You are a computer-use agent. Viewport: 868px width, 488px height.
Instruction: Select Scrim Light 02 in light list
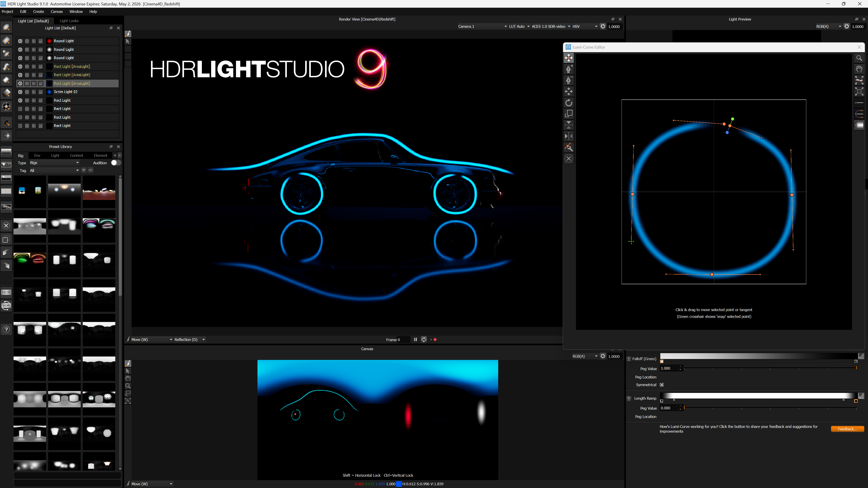tap(67, 92)
